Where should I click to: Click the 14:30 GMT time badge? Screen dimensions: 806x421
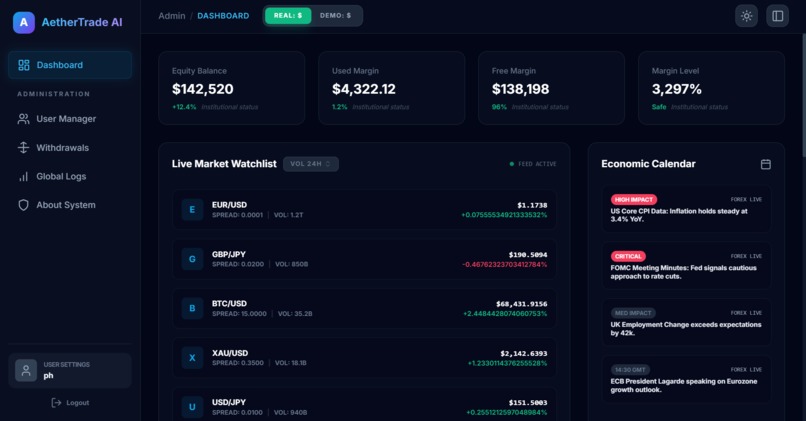tap(630, 370)
